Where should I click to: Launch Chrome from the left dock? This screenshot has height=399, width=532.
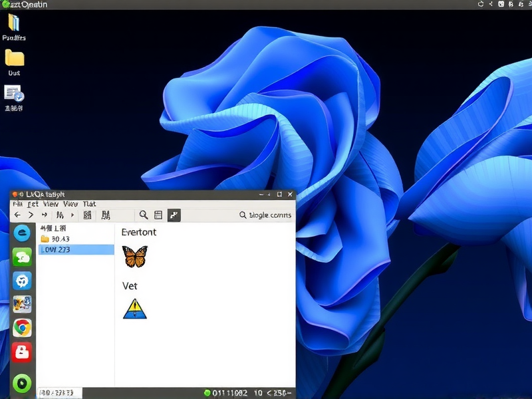click(x=23, y=327)
